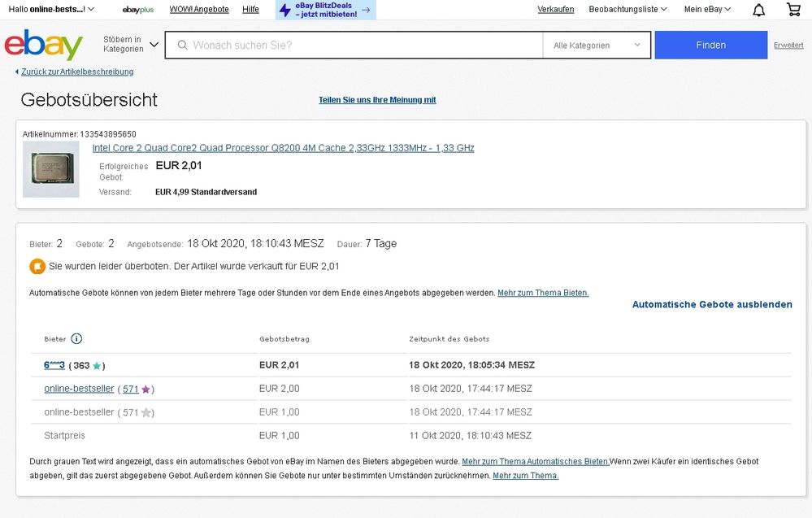Screen dimensions: 812x518
Task: Click the eBay Plus logo
Action: [x=138, y=10]
